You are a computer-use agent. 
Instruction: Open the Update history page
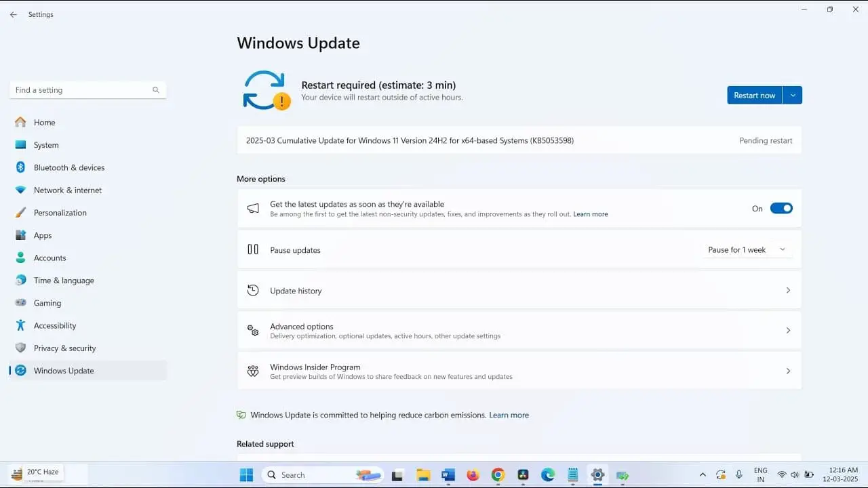tap(519, 291)
